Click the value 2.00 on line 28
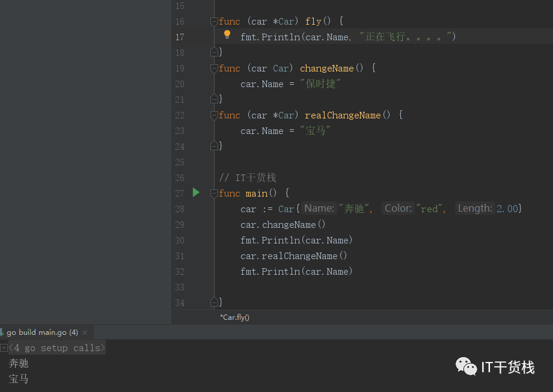The image size is (553, 392). 507,209
